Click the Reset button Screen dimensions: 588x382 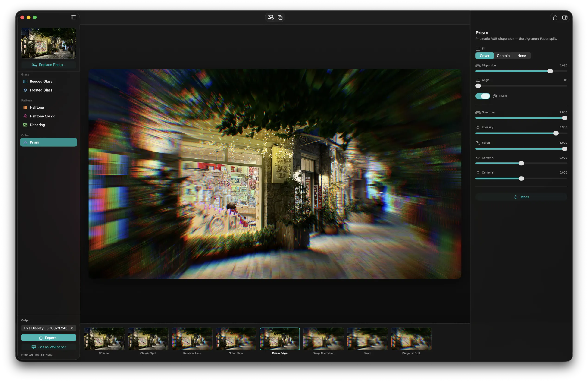[x=521, y=197]
